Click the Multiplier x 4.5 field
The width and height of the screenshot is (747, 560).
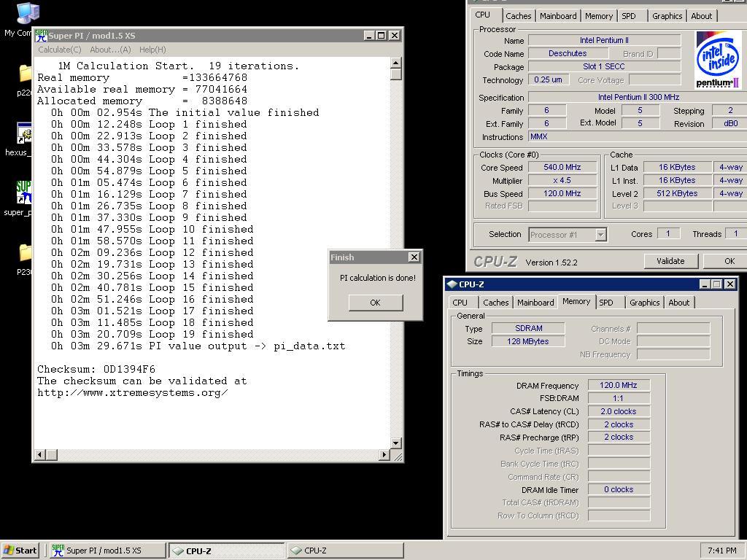pyautogui.click(x=562, y=181)
